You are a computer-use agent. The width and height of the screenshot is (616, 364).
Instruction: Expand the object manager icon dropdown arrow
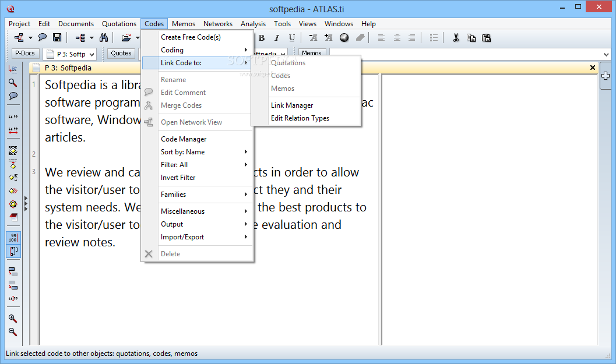point(91,38)
